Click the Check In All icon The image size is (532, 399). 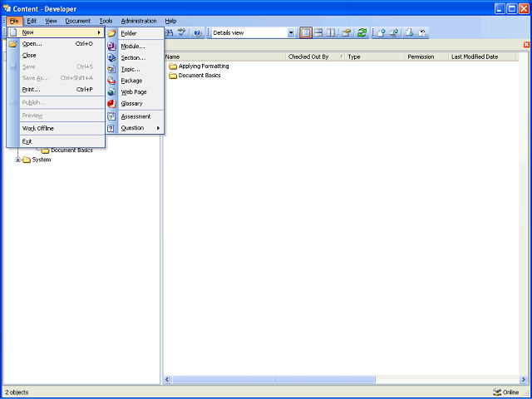tap(394, 33)
